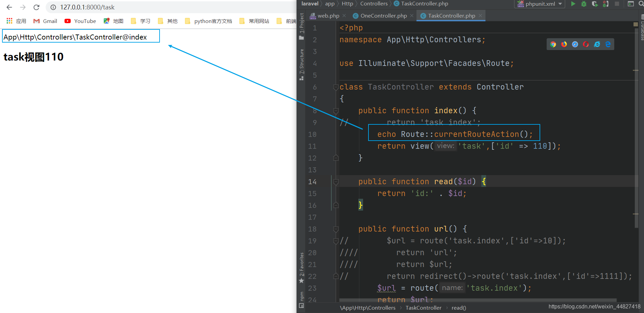Open the 常用网站 bookmark folder

(x=254, y=21)
